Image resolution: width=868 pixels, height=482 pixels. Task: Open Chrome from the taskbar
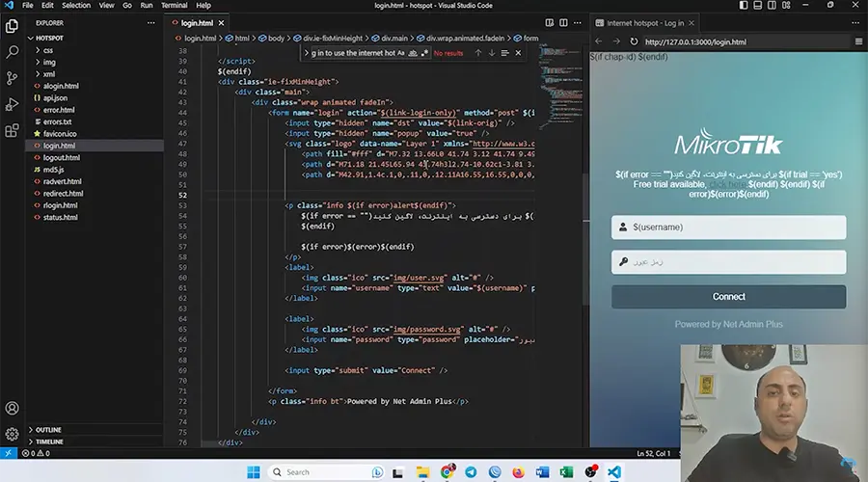coord(448,472)
